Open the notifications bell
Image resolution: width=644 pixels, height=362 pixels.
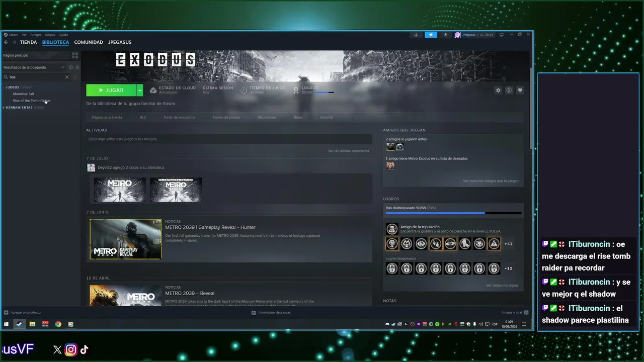445,35
